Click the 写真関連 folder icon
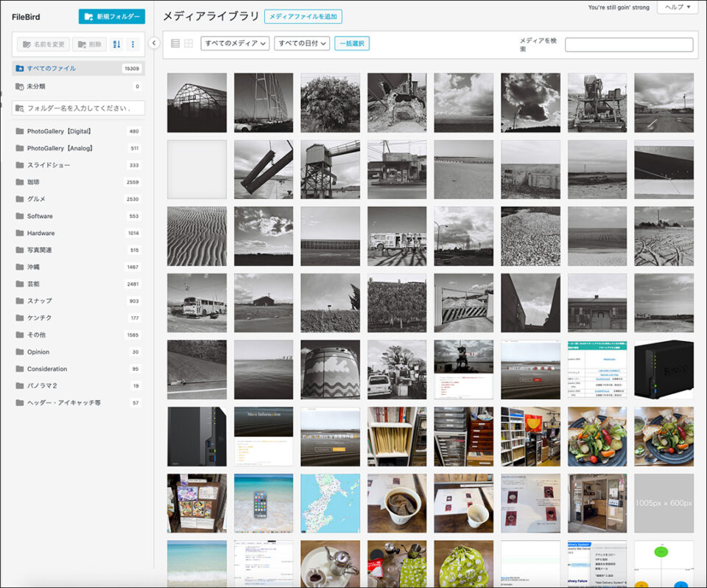The width and height of the screenshot is (707, 588). coord(19,250)
